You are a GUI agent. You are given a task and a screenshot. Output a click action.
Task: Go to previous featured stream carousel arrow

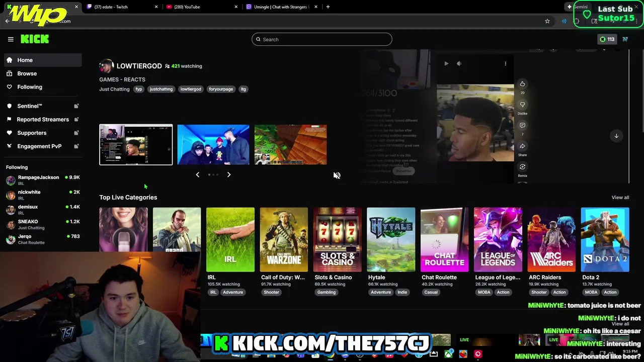(x=198, y=174)
